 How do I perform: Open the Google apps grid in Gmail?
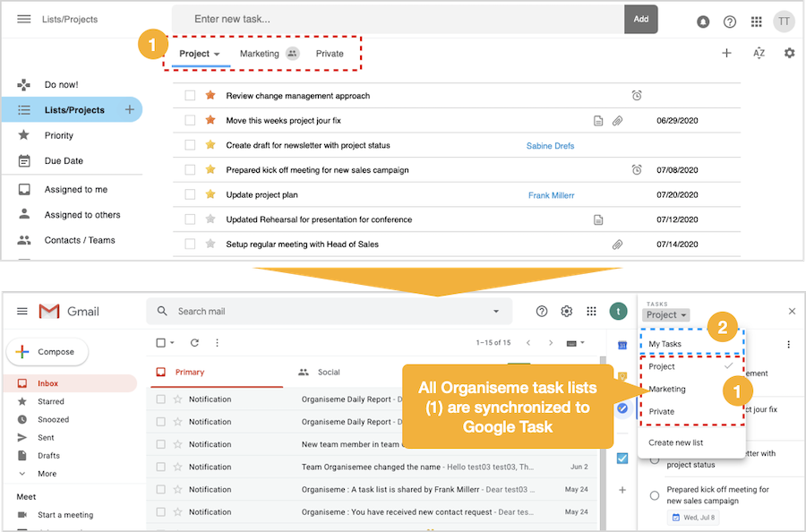pyautogui.click(x=591, y=311)
